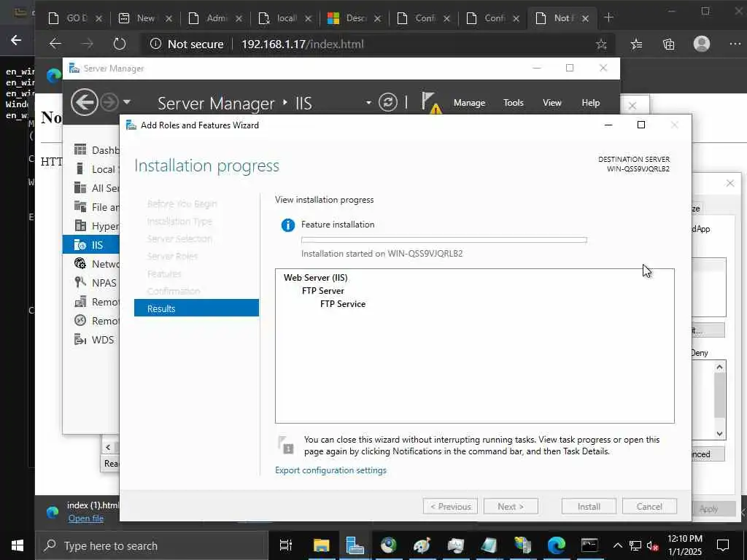The height and width of the screenshot is (560, 747).
Task: Select FTP Server in results list
Action: pos(323,290)
